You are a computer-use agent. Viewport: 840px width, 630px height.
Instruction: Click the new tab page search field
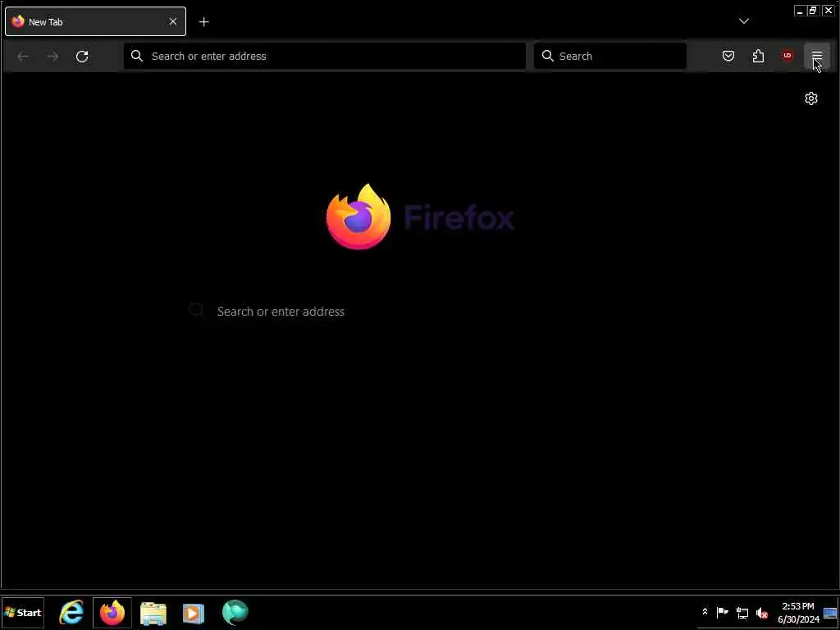tap(419, 311)
